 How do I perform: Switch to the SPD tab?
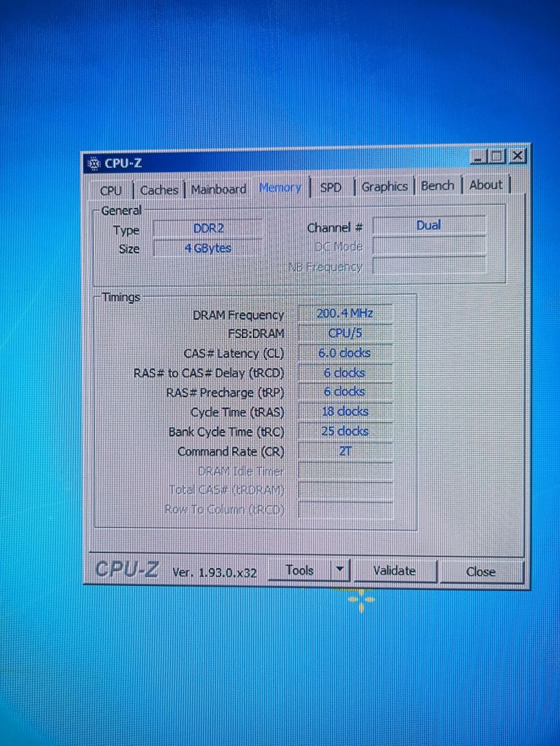331,187
